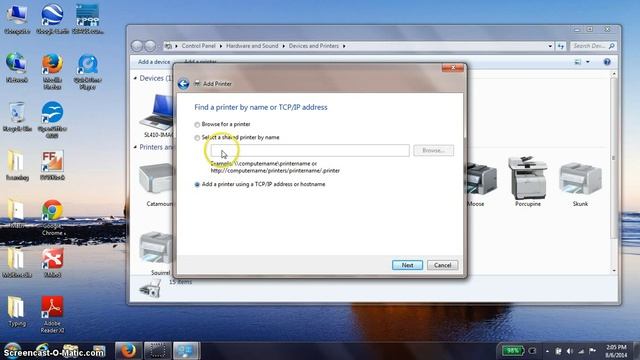640x360 pixels.
Task: Expand arrow after Devices and Printers breadcrumb
Action: (x=344, y=46)
